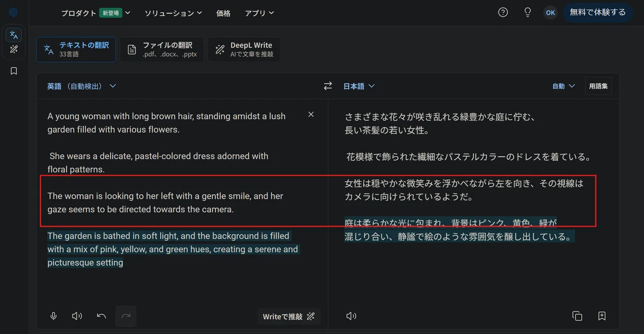Image resolution: width=644 pixels, height=334 pixels.
Task: Click the DeepL logo icon
Action: (13, 12)
